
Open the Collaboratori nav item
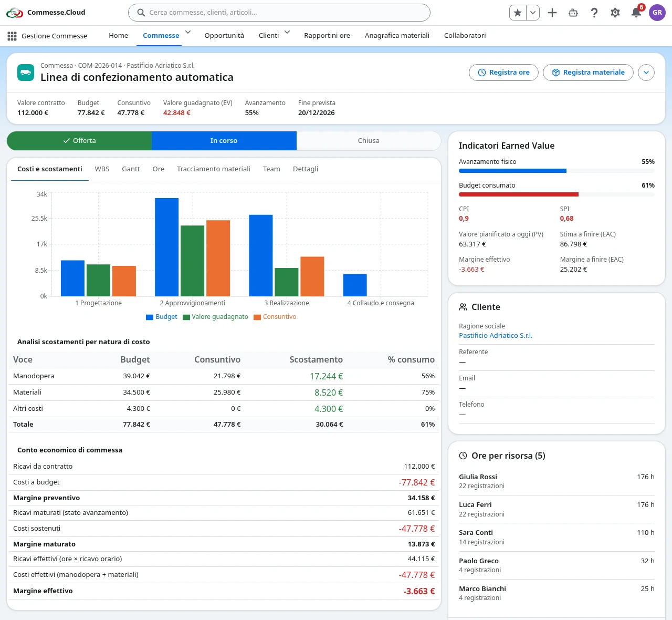[x=465, y=36]
